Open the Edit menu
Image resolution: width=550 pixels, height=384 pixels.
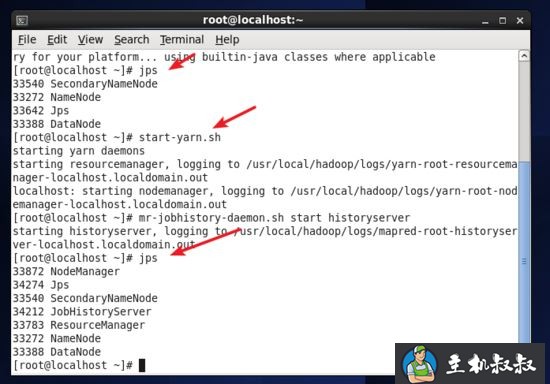(57, 40)
